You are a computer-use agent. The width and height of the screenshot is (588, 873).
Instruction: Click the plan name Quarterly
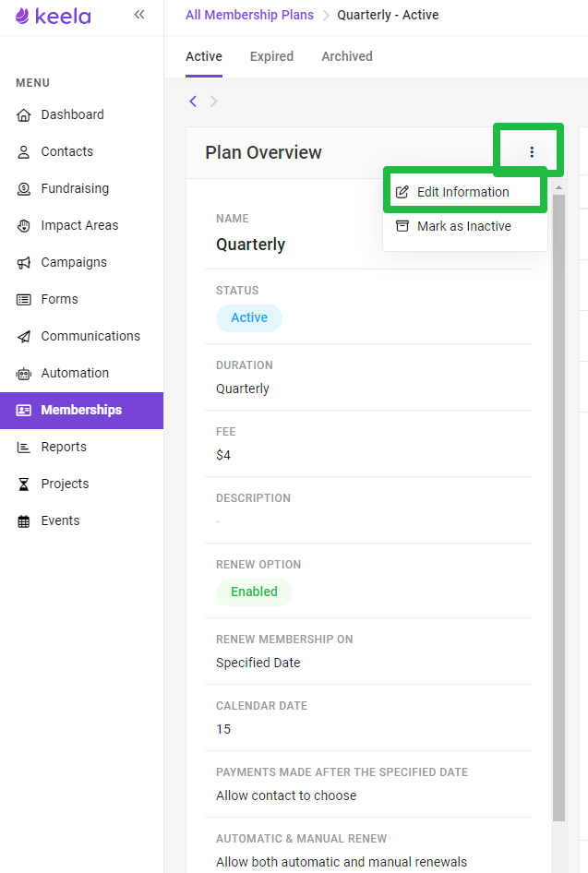[250, 245]
